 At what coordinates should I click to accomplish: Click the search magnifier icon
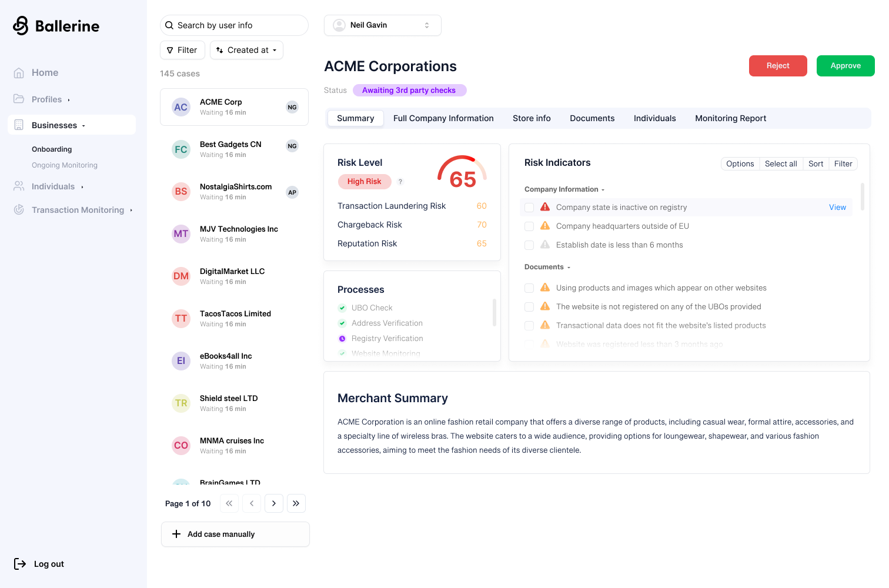170,25
